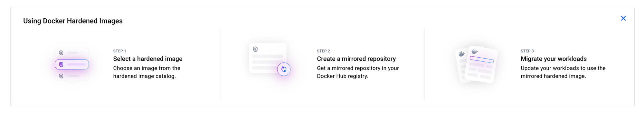644x120 pixels.
Task: Click the Using Docker Hardened Images title
Action: tap(73, 21)
